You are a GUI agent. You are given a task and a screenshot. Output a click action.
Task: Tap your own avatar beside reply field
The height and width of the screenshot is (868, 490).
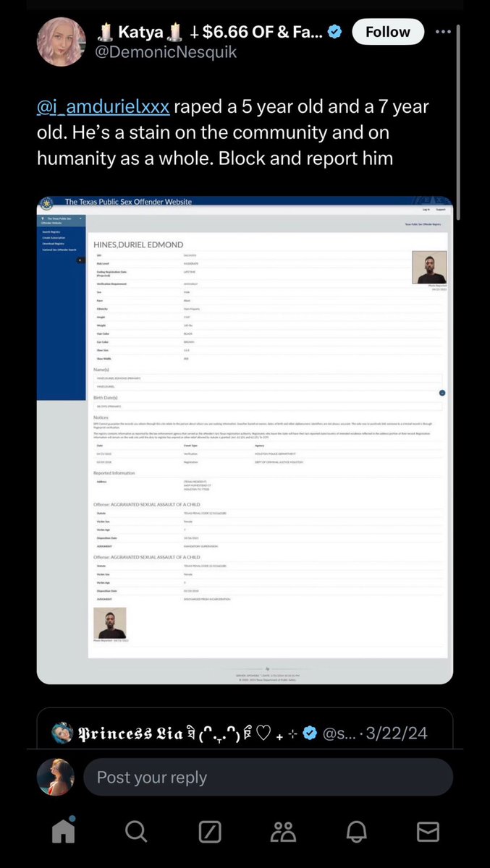[x=57, y=778]
